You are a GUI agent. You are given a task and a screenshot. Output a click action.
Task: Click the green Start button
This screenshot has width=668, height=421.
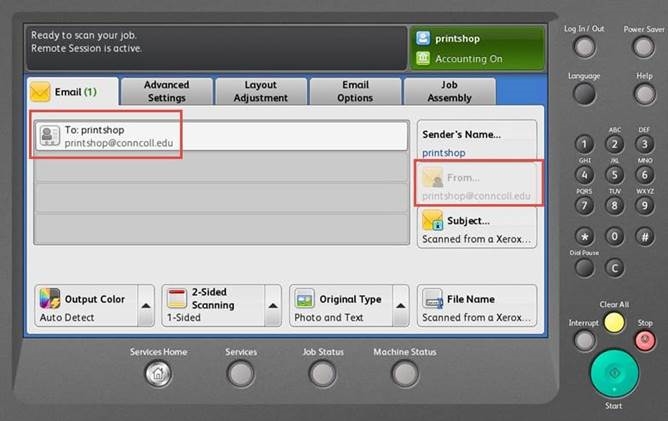point(614,374)
